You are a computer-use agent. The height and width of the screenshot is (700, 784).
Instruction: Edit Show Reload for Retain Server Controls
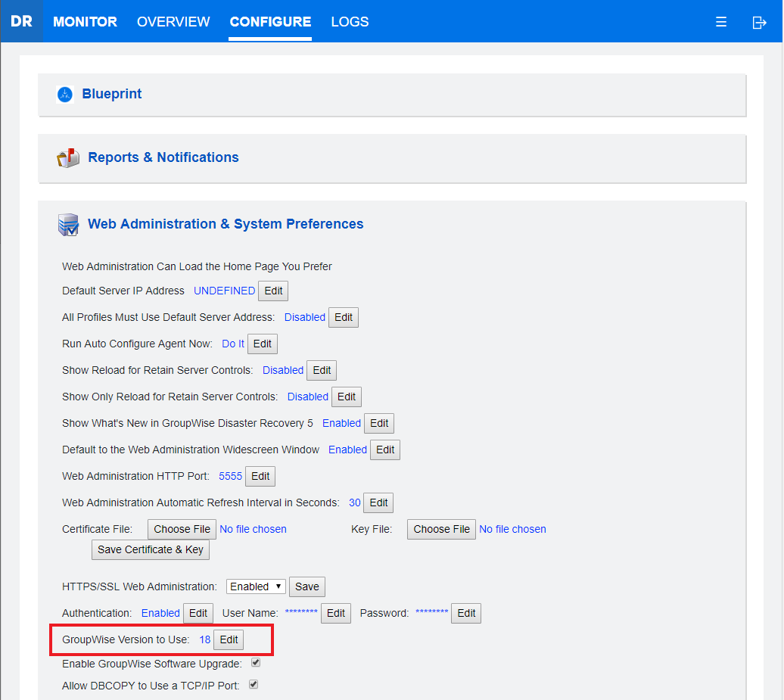point(322,371)
